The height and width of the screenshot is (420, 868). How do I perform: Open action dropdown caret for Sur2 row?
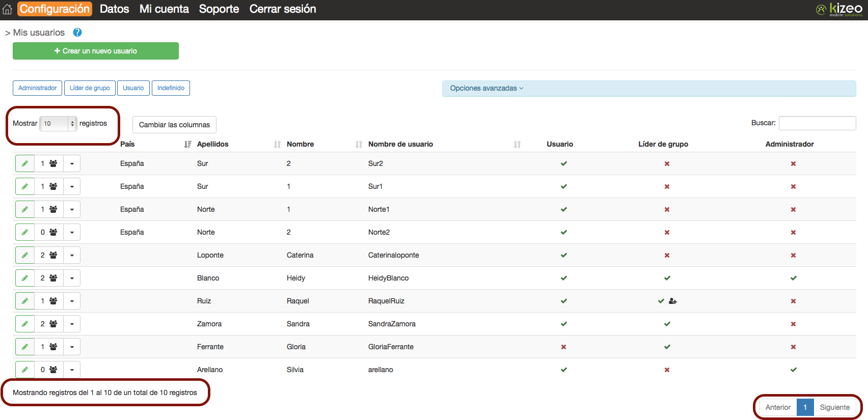[x=72, y=163]
